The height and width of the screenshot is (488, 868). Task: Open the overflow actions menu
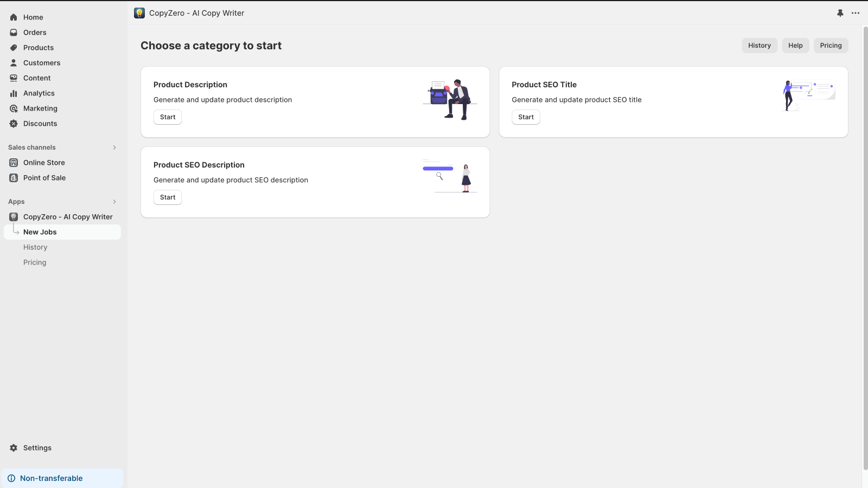click(856, 12)
